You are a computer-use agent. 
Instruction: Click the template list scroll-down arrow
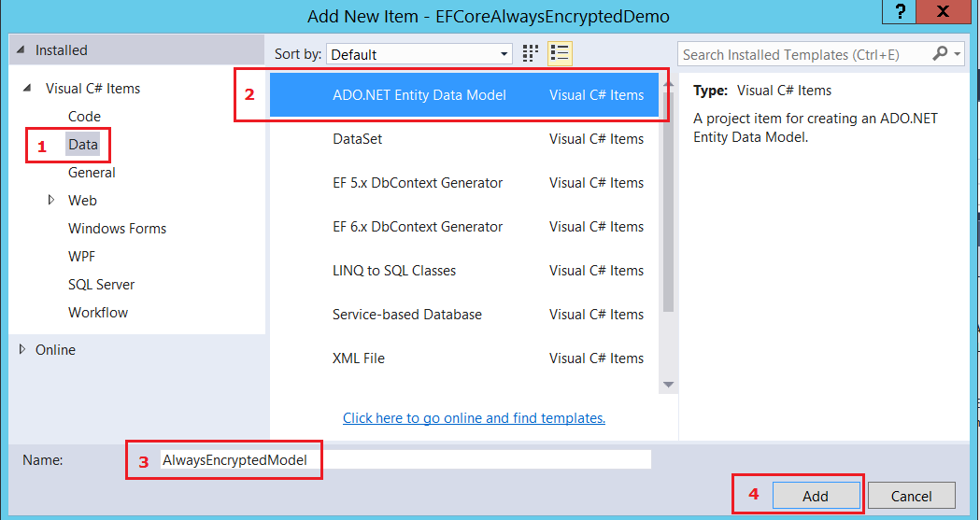668,384
